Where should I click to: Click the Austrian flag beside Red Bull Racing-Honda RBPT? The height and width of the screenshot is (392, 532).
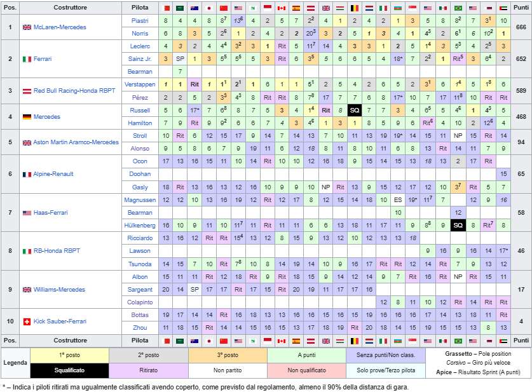[27, 91]
